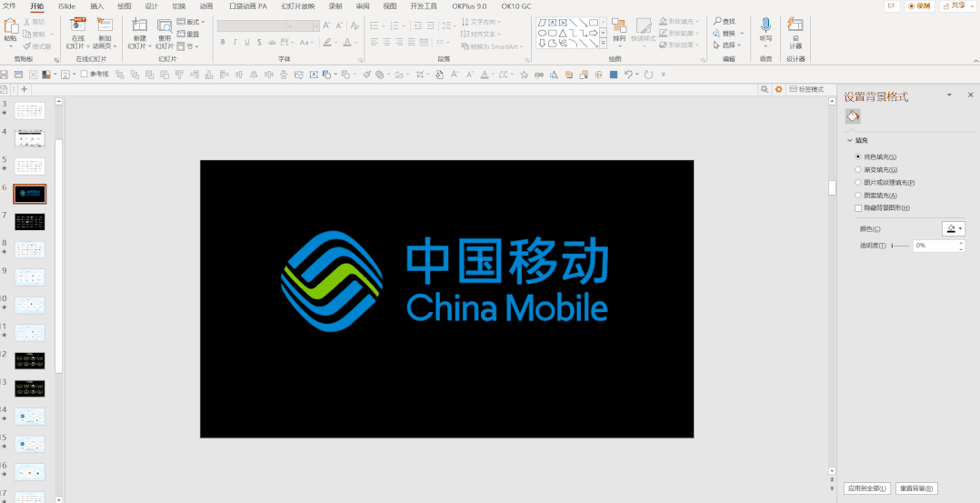The width and height of the screenshot is (980, 503).
Task: Click the 重置 reset slide button
Action: pos(189,34)
